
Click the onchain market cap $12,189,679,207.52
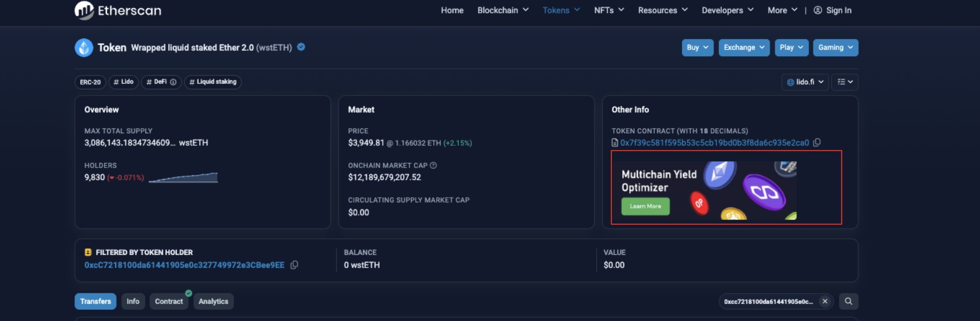(x=384, y=177)
